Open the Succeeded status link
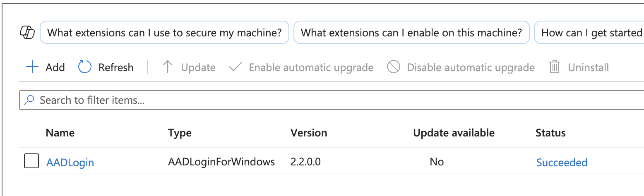644x196 pixels. 562,163
